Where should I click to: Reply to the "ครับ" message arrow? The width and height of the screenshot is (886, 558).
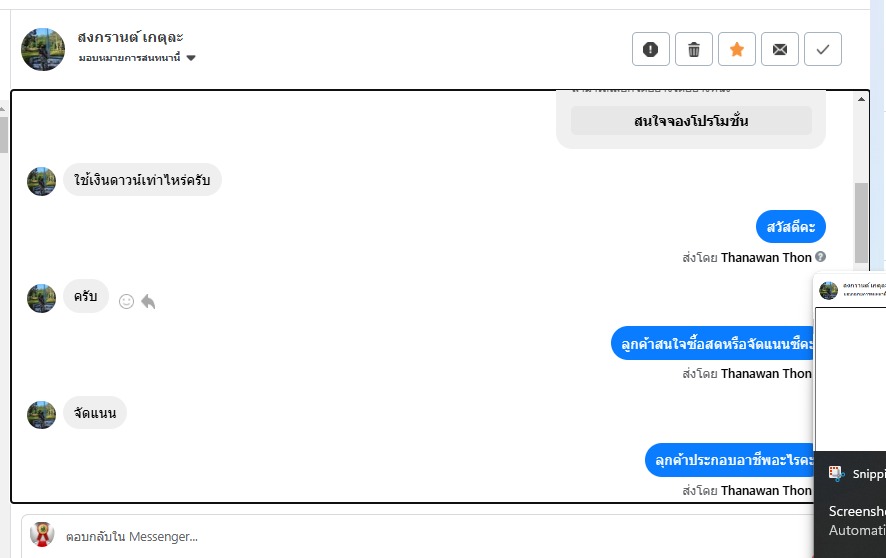point(148,301)
